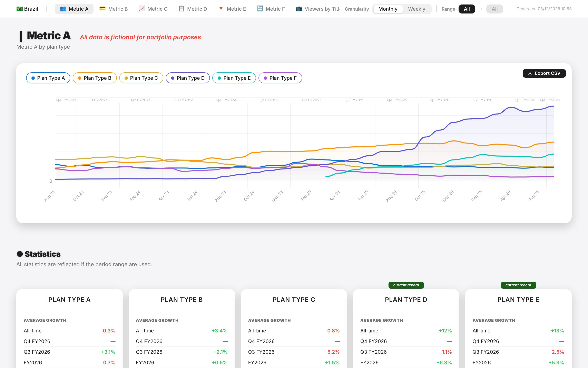The image size is (588, 368).
Task: Click the Brazil flag icon
Action: point(19,9)
